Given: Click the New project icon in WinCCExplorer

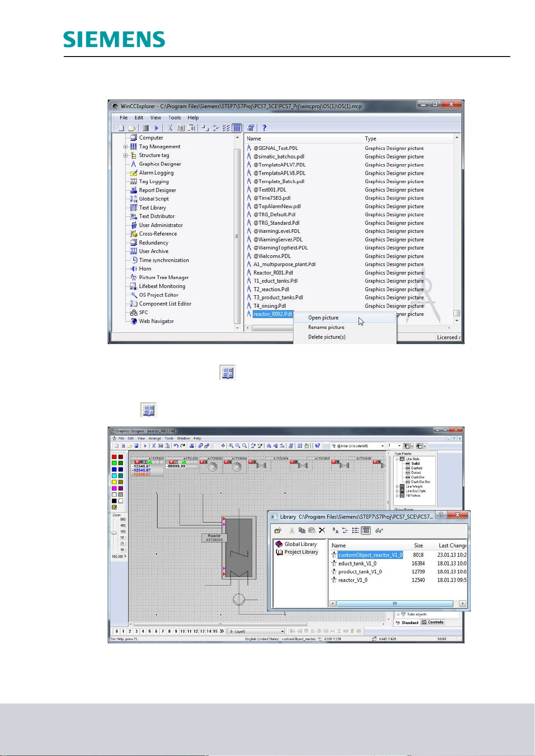Looking at the screenshot, I should coord(121,128).
